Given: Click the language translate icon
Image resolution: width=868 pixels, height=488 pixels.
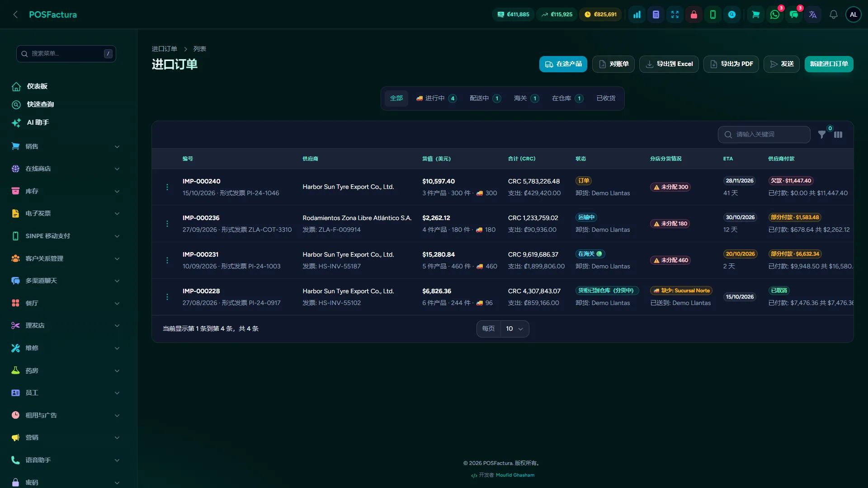Looking at the screenshot, I should (813, 14).
